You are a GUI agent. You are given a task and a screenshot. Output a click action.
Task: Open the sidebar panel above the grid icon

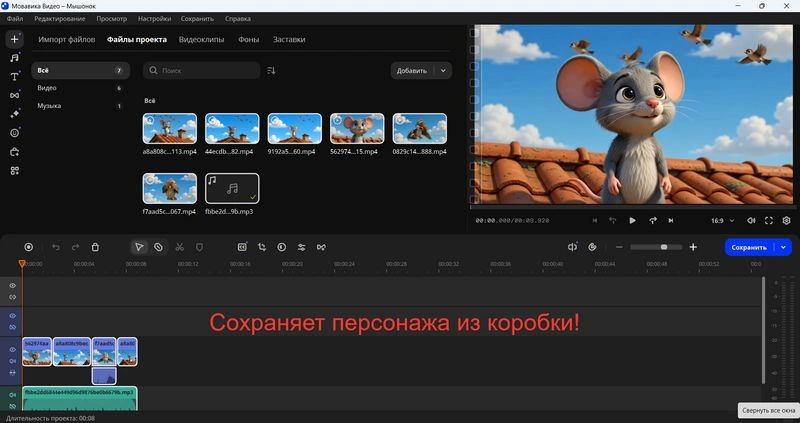[x=14, y=152]
